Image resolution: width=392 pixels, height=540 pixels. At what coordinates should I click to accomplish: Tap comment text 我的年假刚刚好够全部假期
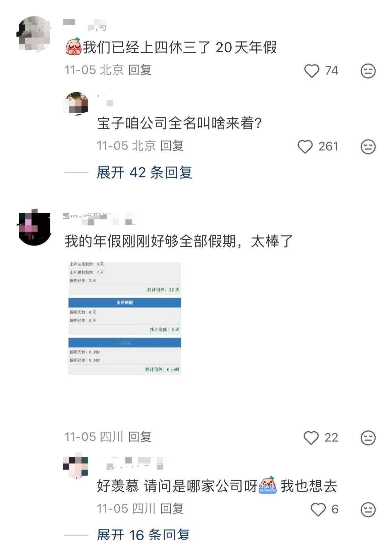(x=179, y=241)
